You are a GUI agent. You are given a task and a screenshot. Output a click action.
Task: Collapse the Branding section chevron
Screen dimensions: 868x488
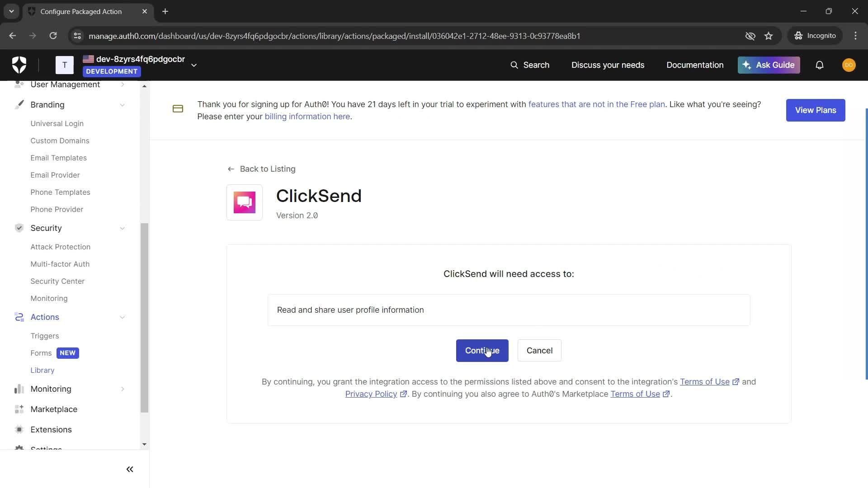click(x=122, y=105)
